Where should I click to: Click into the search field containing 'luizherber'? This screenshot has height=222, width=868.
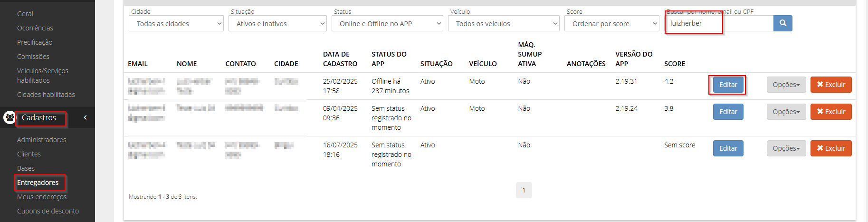click(719, 23)
